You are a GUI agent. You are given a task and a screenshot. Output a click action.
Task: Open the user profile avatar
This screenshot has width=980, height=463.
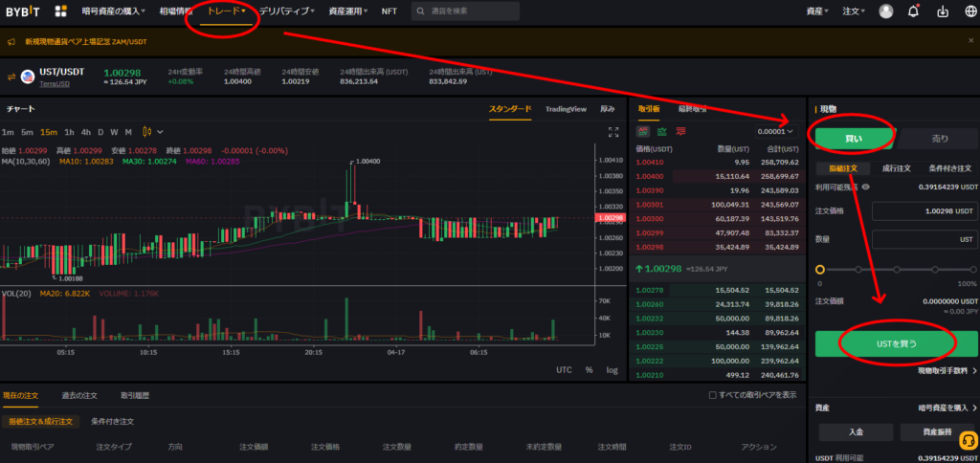[x=885, y=11]
